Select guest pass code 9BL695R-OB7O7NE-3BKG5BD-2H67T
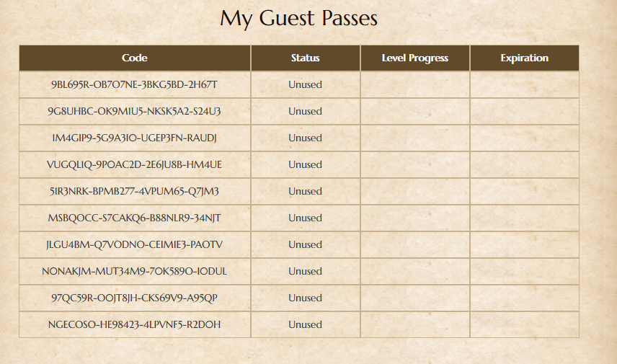This screenshot has width=617, height=364. [134, 84]
